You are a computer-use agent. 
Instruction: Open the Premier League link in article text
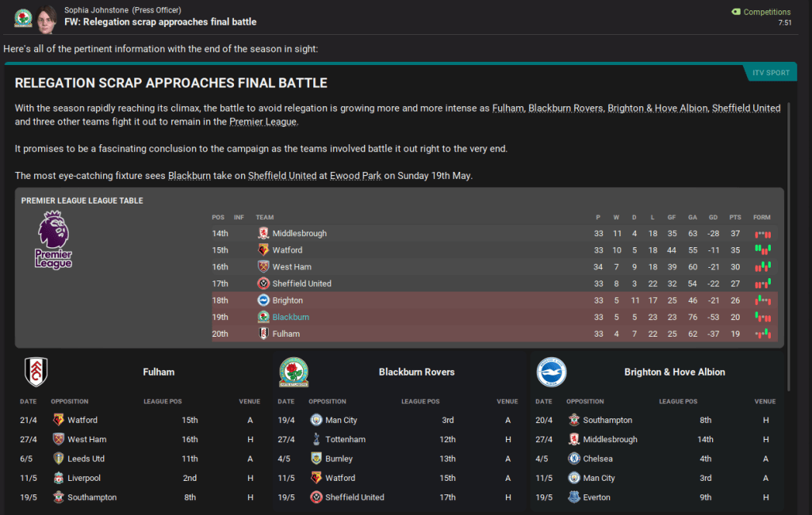coord(262,122)
